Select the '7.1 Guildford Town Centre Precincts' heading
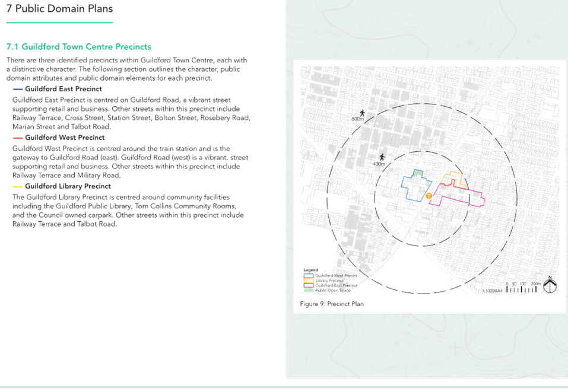The image size is (568, 392). (x=78, y=47)
